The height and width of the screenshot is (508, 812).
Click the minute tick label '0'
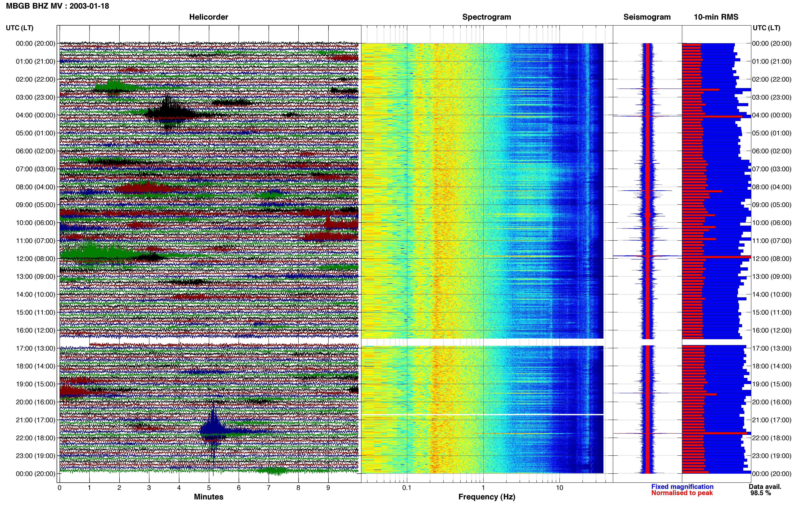59,488
